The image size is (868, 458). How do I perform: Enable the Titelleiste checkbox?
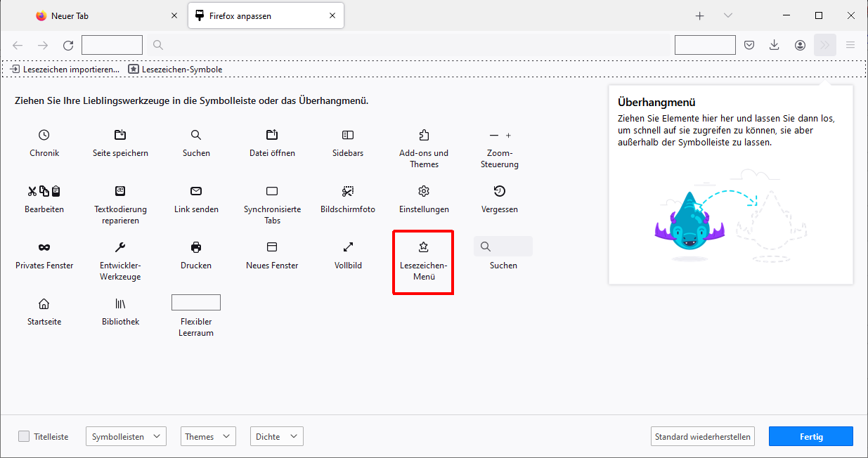click(25, 436)
